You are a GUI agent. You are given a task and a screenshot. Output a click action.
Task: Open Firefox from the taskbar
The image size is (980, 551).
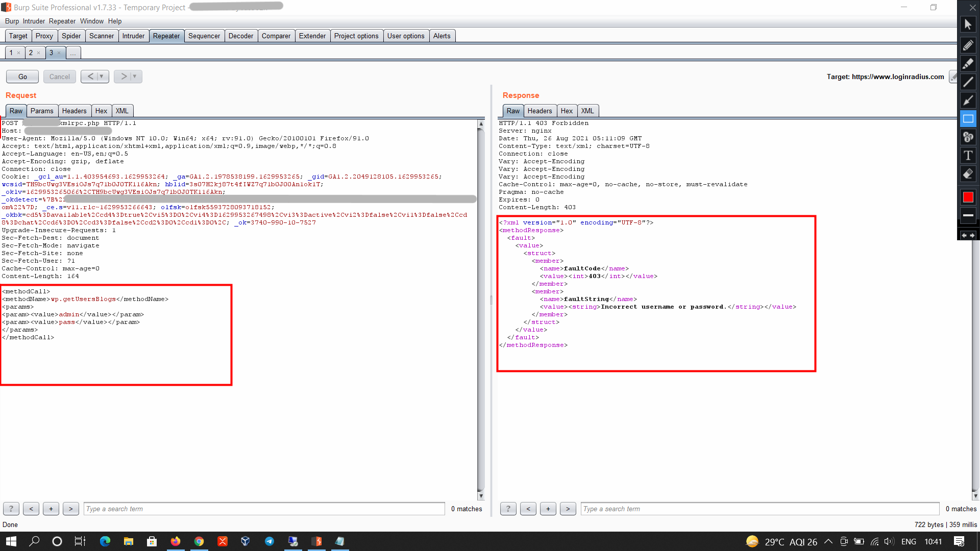pyautogui.click(x=175, y=541)
